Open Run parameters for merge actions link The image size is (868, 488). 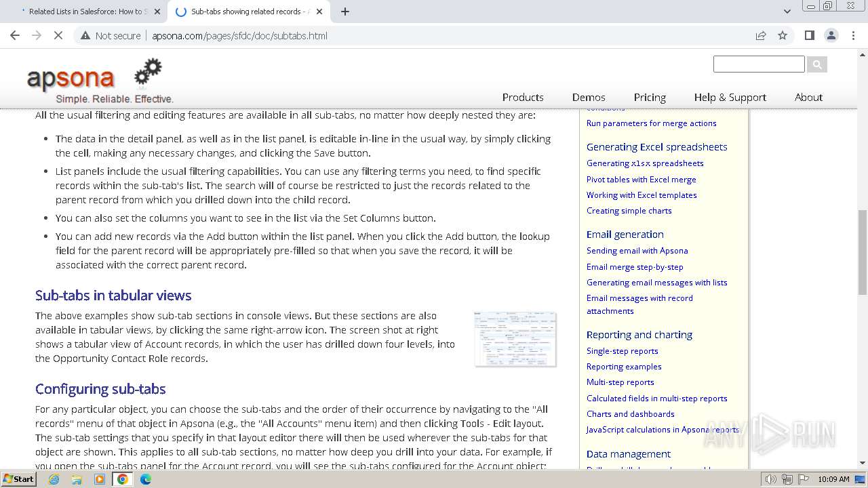click(651, 123)
